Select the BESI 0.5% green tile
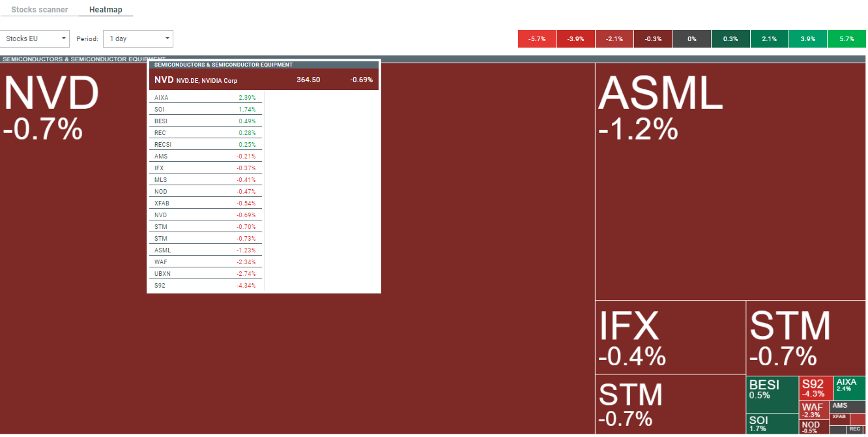 coord(772,395)
